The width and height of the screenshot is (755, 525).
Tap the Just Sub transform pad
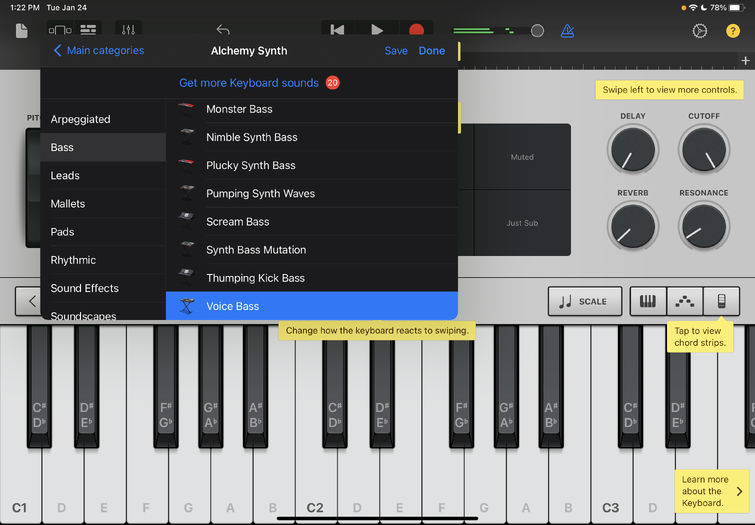tap(522, 223)
